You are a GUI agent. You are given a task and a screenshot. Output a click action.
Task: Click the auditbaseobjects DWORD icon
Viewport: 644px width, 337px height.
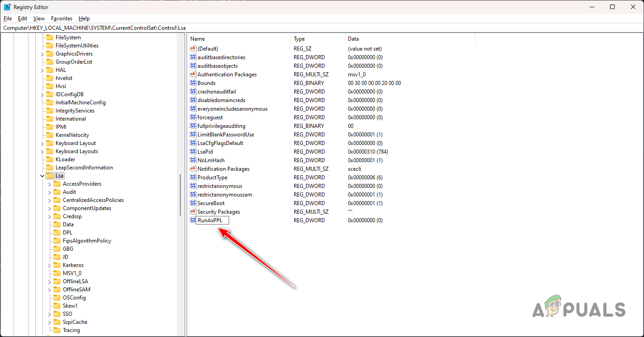pos(193,66)
